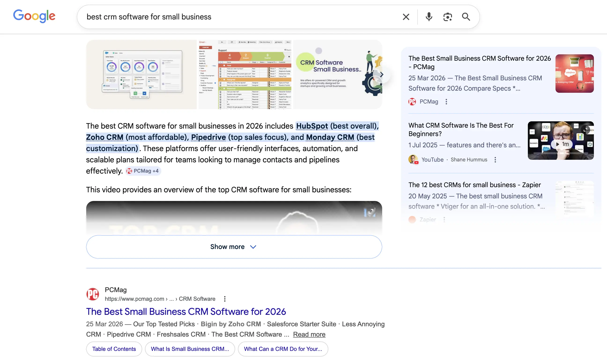
Task: Jump to Table of Contents chip
Action: click(x=114, y=349)
